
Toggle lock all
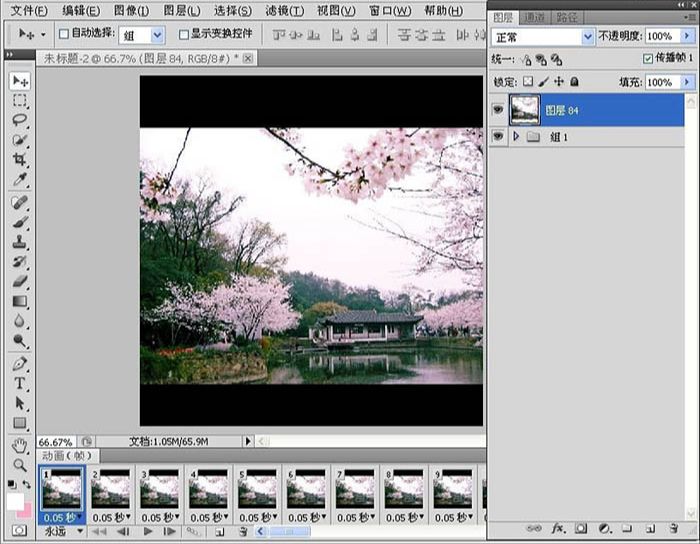pos(575,81)
